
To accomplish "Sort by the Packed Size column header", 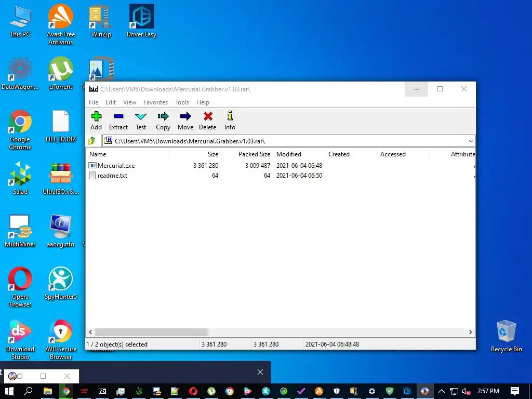I will [x=247, y=154].
